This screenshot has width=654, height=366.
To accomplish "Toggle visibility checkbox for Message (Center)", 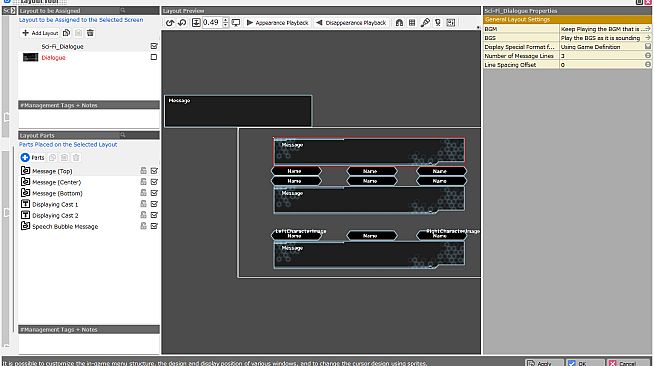I will 154,182.
